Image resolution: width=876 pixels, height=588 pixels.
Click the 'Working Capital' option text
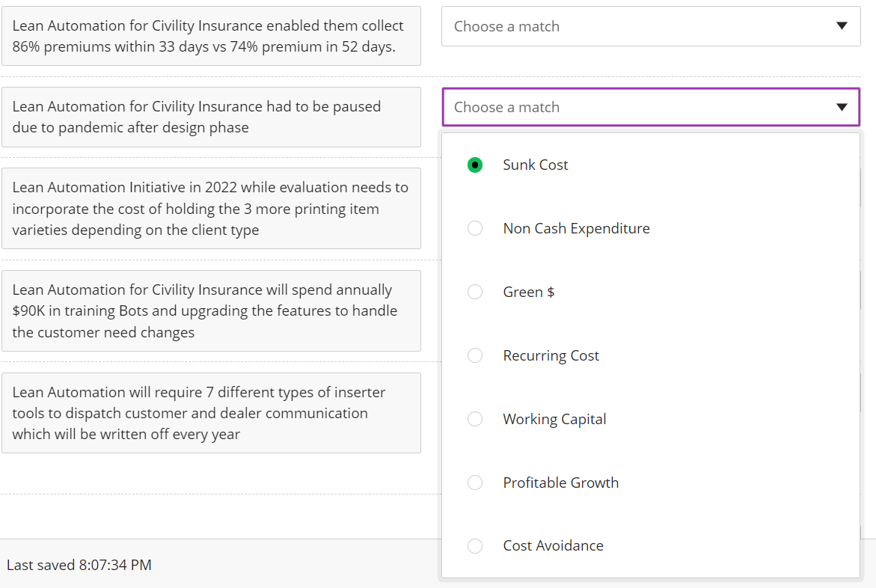click(x=554, y=419)
